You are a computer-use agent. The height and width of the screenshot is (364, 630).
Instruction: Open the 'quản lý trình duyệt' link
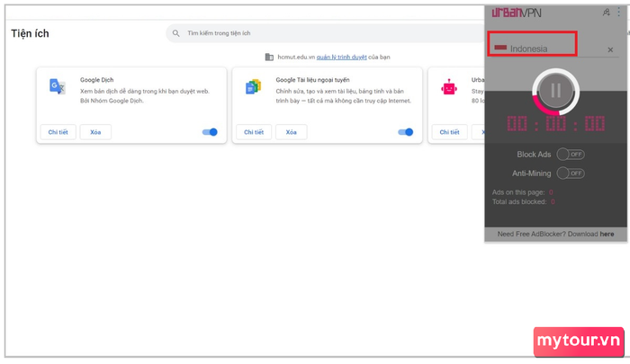(x=341, y=57)
